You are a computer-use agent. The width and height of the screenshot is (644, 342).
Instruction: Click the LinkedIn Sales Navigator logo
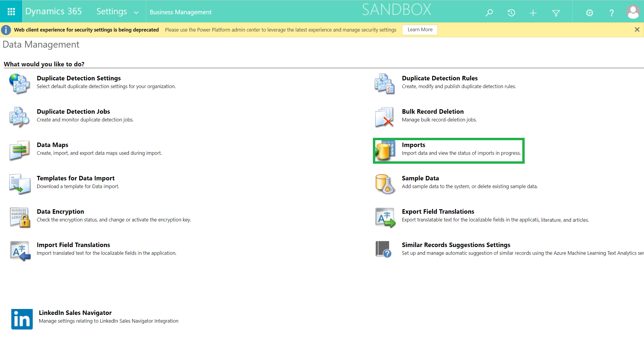[x=22, y=319]
